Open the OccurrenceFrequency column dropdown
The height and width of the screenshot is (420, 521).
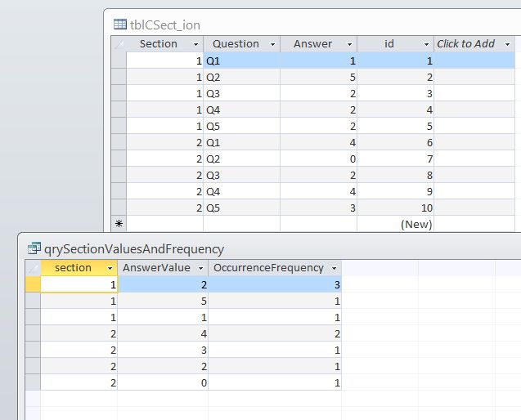pyautogui.click(x=334, y=268)
